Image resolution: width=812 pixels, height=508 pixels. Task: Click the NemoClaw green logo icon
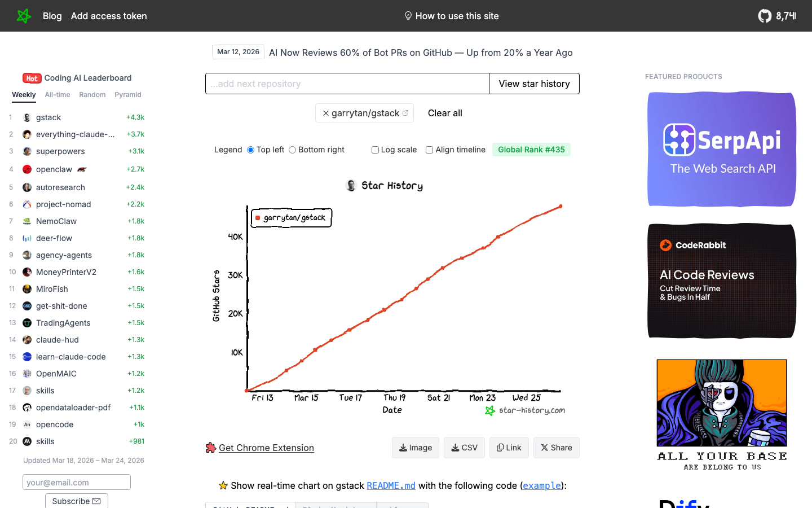pos(27,221)
